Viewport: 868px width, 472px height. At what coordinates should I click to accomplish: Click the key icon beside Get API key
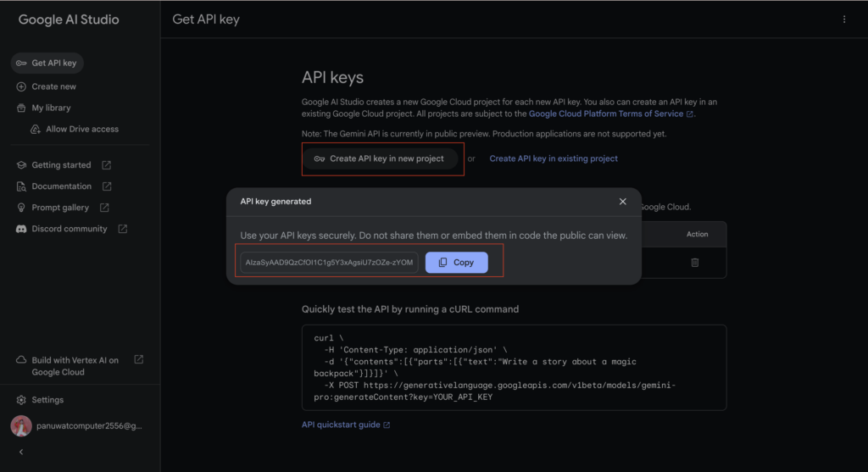click(x=21, y=63)
